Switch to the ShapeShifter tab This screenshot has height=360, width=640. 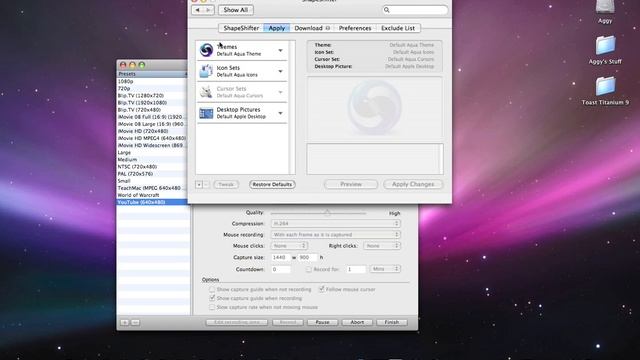[x=241, y=28]
